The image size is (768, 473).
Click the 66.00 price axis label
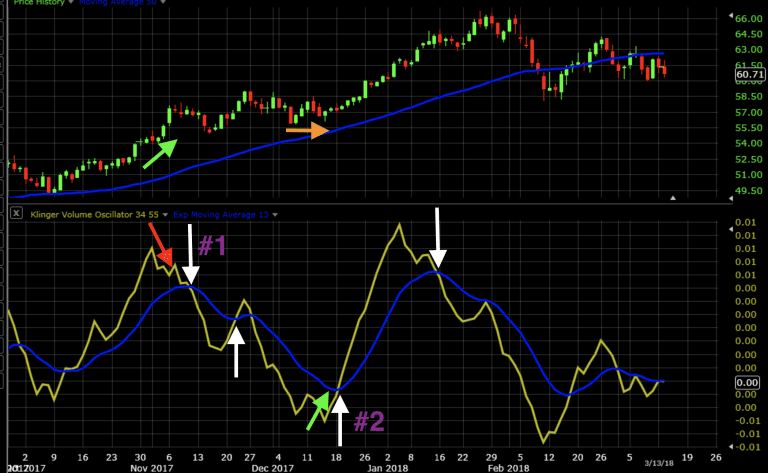pyautogui.click(x=748, y=18)
